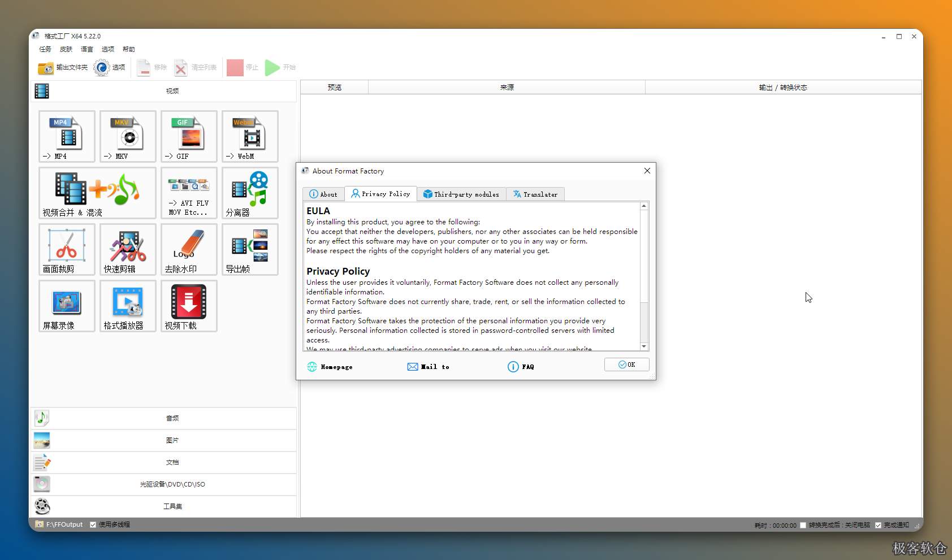Screen dimensions: 952x560
Task: Open Options (选项) gear toolbar button
Action: pyautogui.click(x=110, y=68)
